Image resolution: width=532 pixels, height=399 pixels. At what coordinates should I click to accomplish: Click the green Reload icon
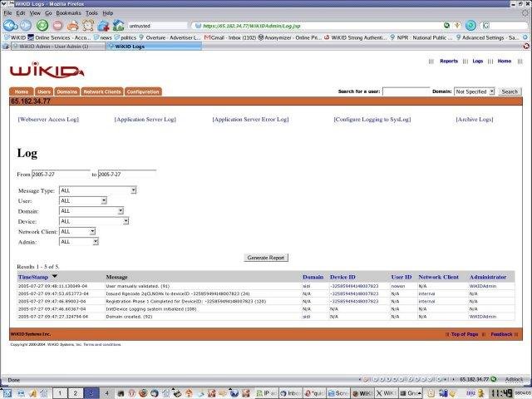42,26
